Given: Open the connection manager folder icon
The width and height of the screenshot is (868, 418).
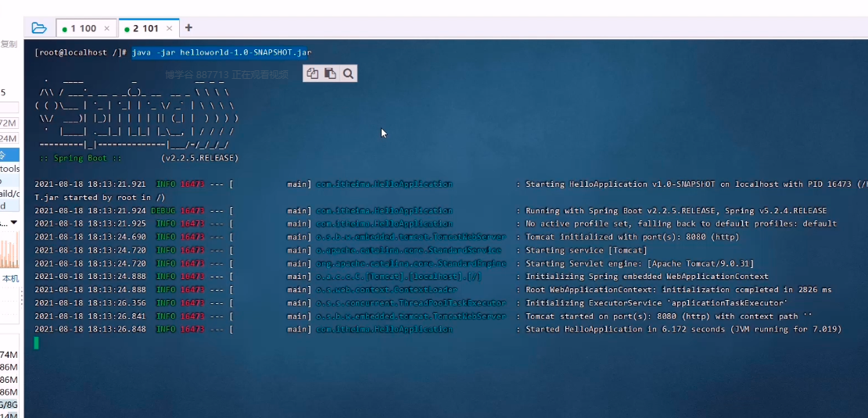Looking at the screenshot, I should point(39,27).
